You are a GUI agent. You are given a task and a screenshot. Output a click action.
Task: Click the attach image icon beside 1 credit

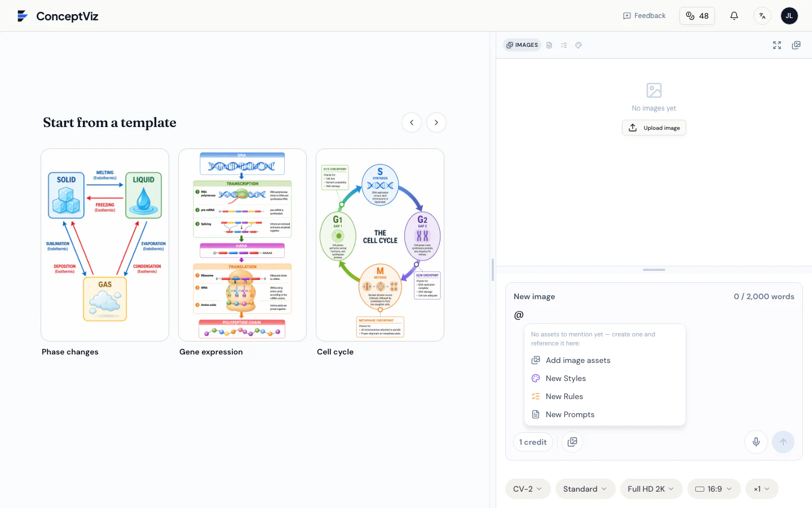[x=572, y=442]
